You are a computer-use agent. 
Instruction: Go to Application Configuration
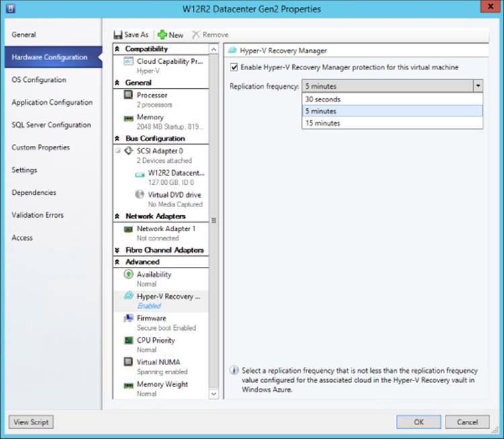(53, 102)
